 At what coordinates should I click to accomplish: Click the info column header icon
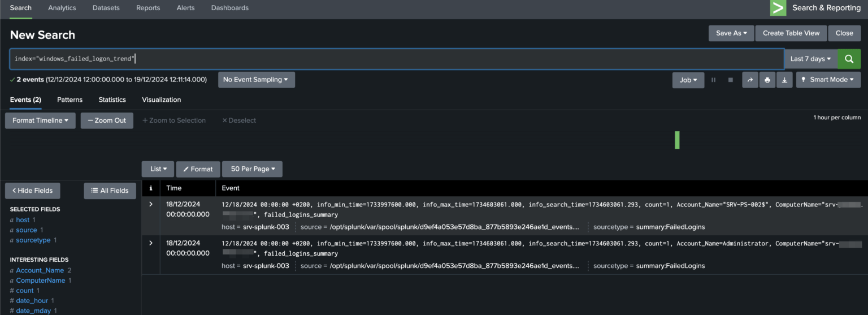point(151,188)
